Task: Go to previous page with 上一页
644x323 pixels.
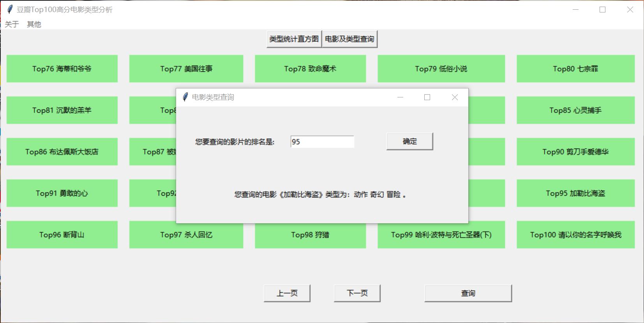Action: click(x=287, y=293)
